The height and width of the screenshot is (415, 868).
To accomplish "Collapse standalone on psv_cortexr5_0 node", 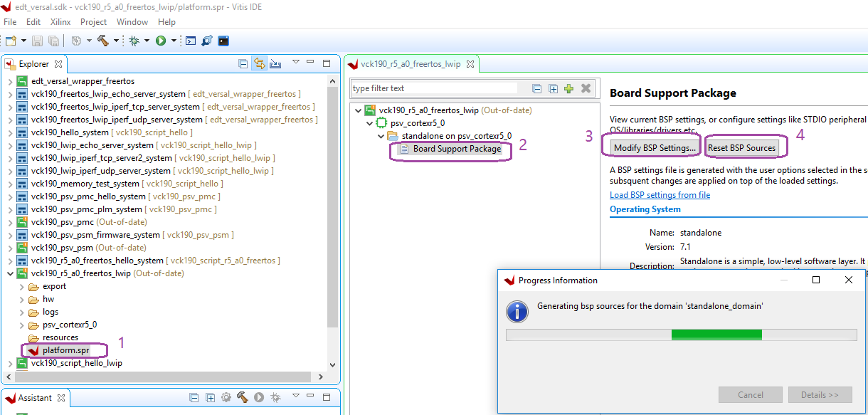I will (381, 136).
